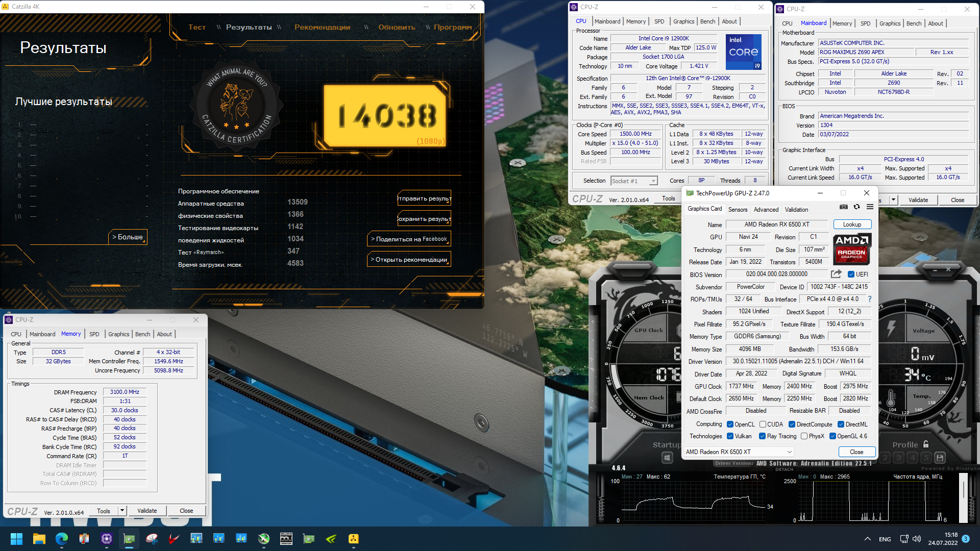The height and width of the screenshot is (551, 980).
Task: Toggle the UEFI checkbox in GPU-Z
Action: coord(851,274)
